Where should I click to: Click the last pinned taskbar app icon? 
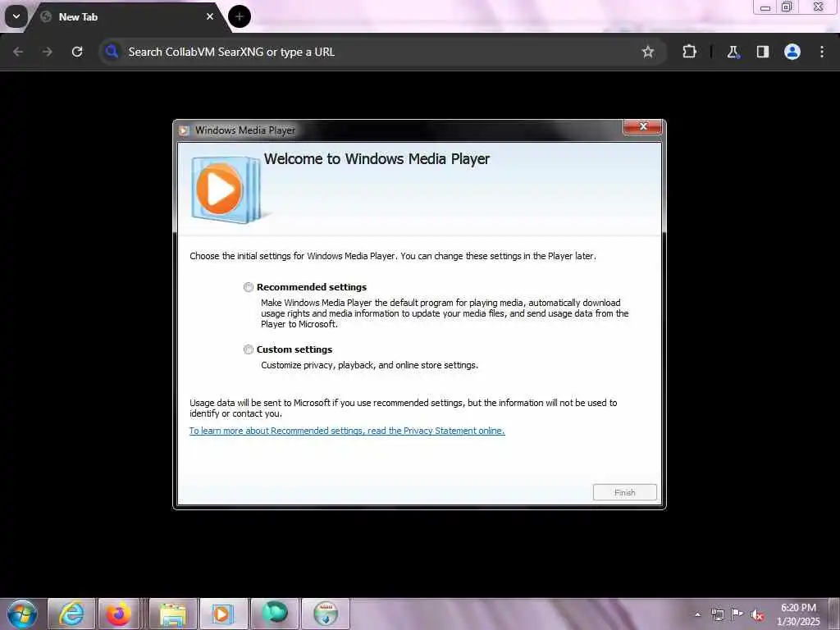tap(326, 614)
